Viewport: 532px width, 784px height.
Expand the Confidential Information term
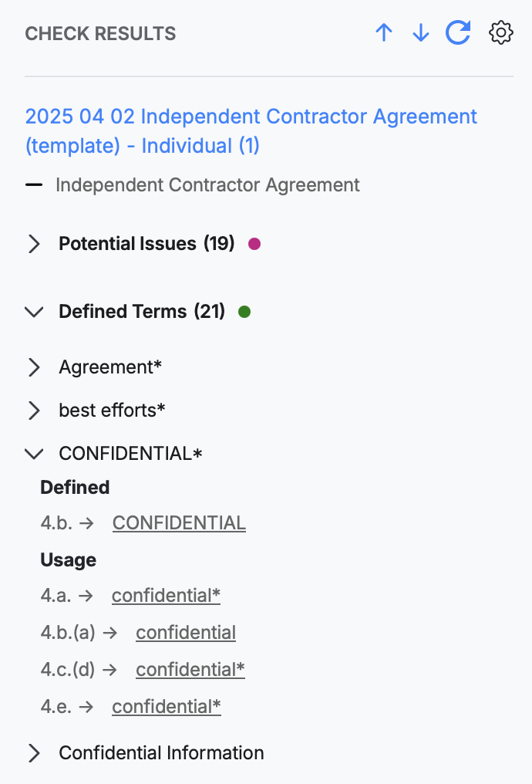click(x=34, y=752)
